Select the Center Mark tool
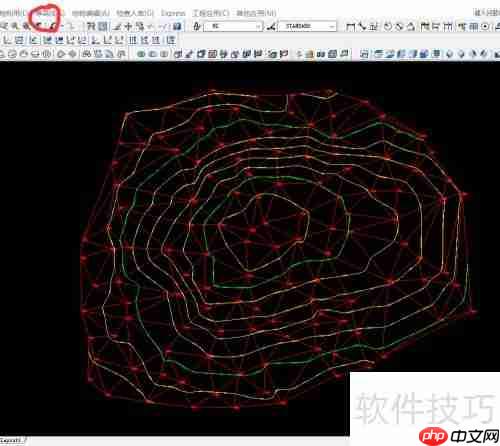 pos(486,26)
